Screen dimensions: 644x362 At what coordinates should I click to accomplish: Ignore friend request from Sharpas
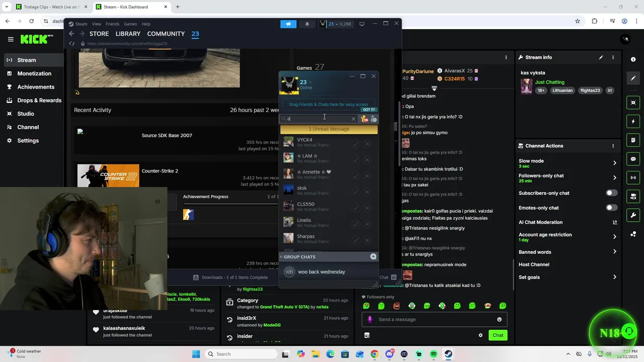click(367, 240)
